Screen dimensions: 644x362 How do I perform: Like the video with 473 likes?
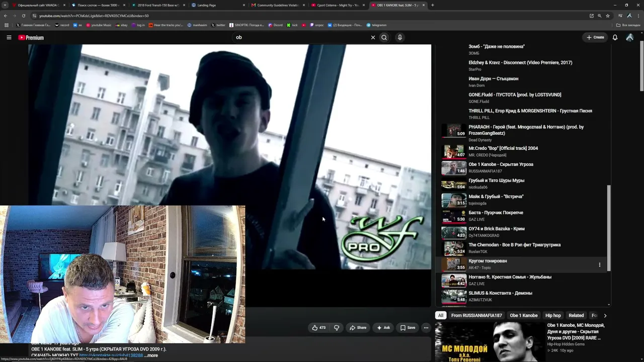318,328
